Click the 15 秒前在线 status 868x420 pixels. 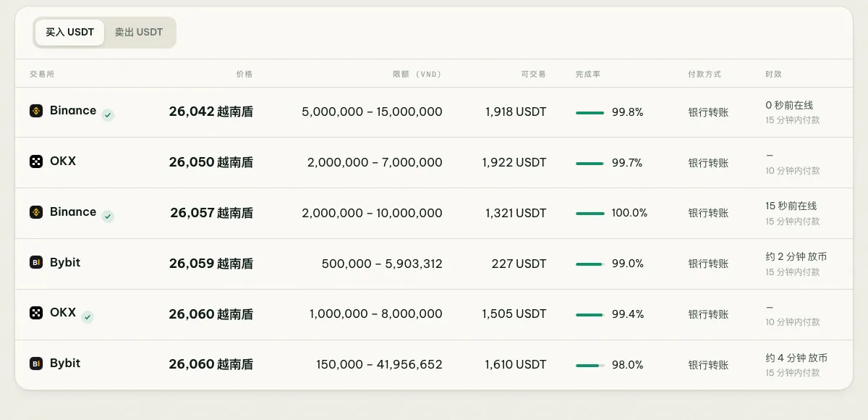tap(791, 206)
